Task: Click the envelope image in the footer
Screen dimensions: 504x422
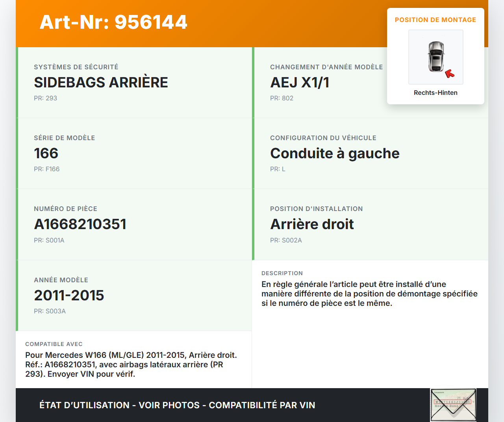Action: [453, 405]
